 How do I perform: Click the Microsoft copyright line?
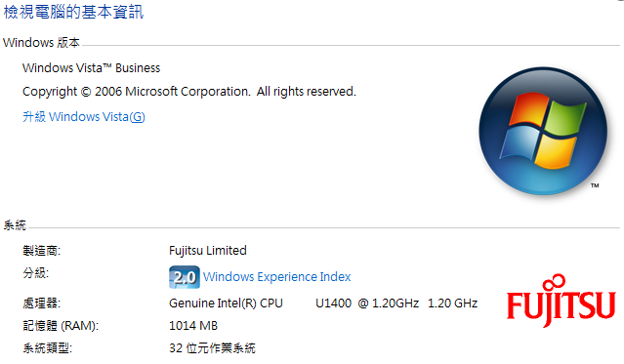click(189, 92)
